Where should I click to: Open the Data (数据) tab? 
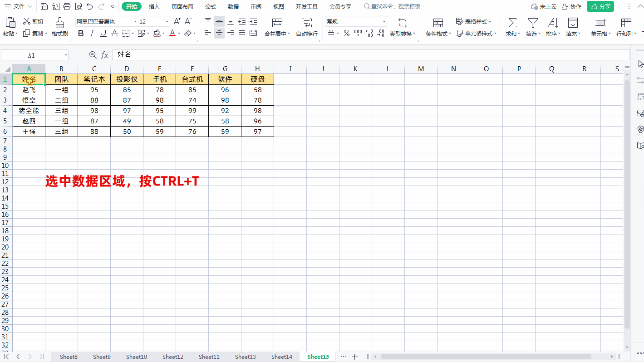pyautogui.click(x=233, y=6)
